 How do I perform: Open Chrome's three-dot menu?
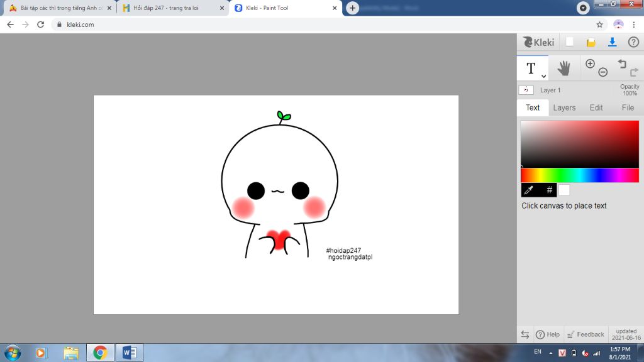click(x=634, y=25)
